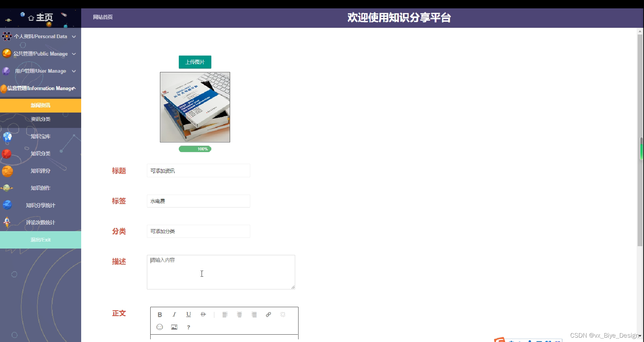The image size is (644, 342).
Task: Open the 网站首页 link in header
Action: click(x=103, y=17)
